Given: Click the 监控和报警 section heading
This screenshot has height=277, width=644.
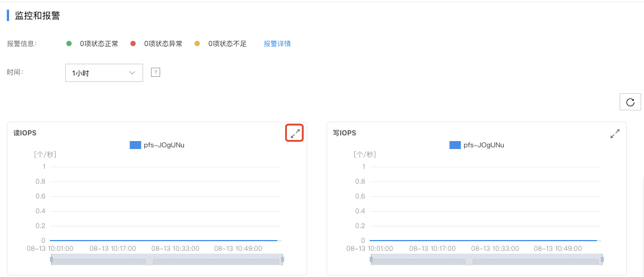Looking at the screenshot, I should point(37,16).
